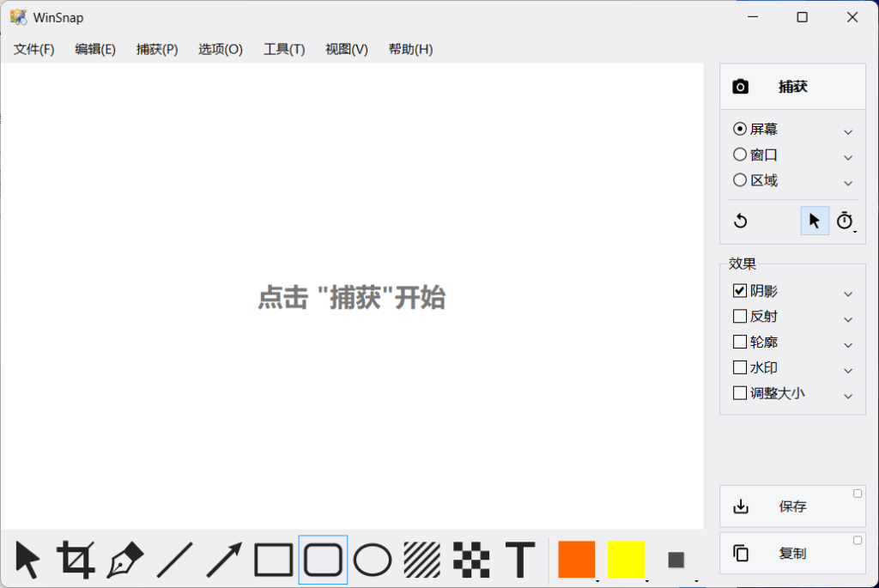Enable the 反射 effect checkbox
879x588 pixels.
click(x=739, y=316)
